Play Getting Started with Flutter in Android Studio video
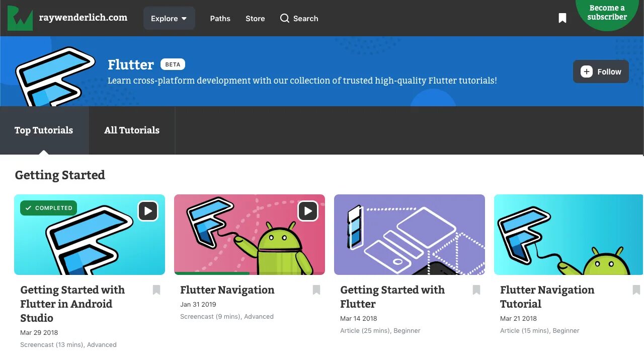Viewport: 644px width, 356px height. tap(148, 211)
